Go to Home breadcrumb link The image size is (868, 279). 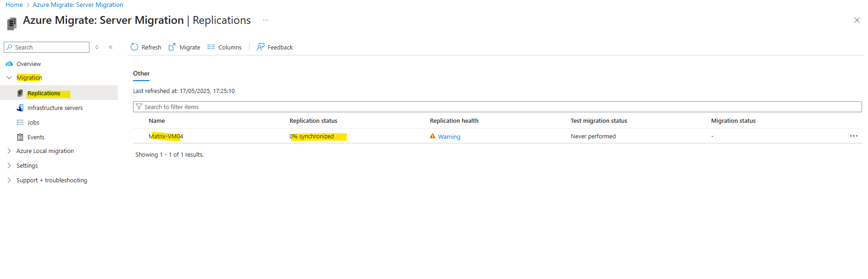point(14,5)
